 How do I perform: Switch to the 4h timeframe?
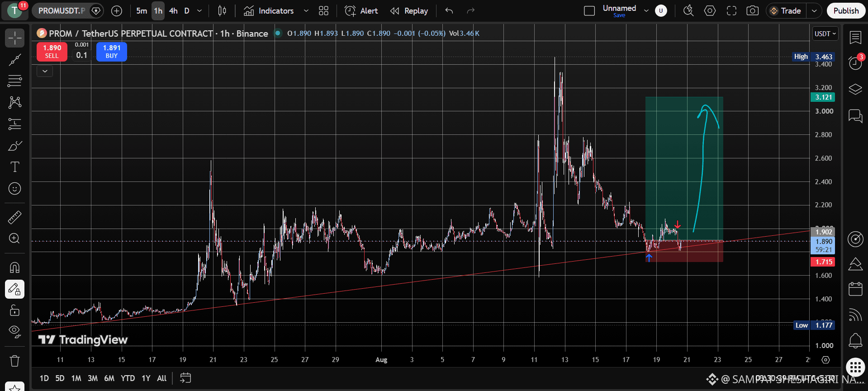coord(173,11)
